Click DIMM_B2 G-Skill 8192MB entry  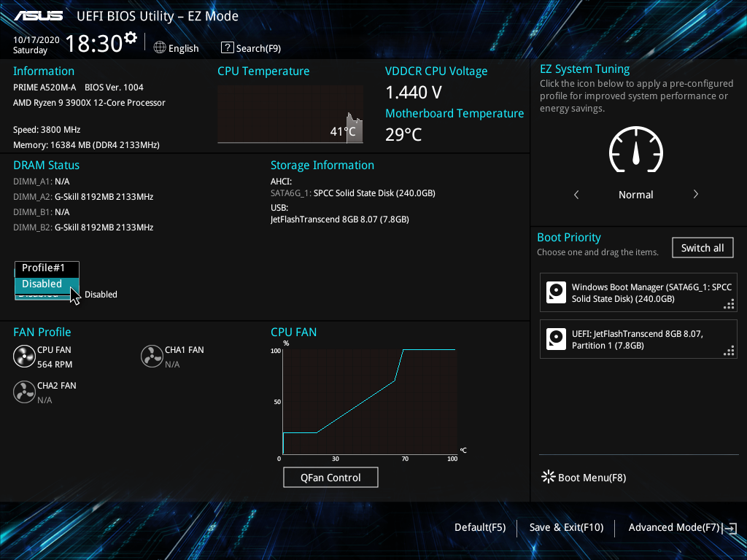(83, 227)
